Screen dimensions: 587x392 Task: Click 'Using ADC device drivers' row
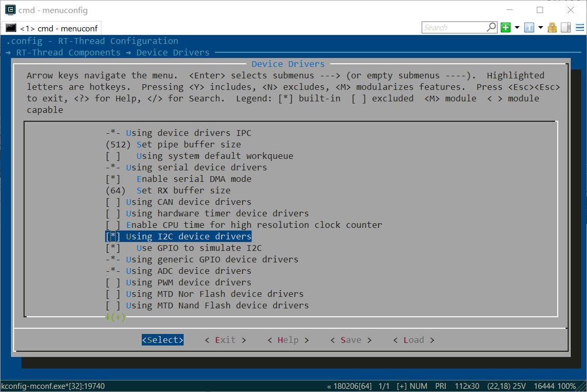(x=178, y=271)
